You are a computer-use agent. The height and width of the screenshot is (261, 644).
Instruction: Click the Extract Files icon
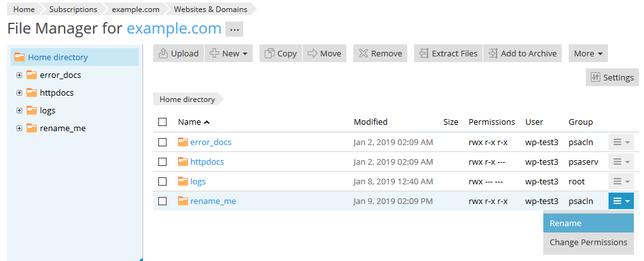tap(424, 54)
